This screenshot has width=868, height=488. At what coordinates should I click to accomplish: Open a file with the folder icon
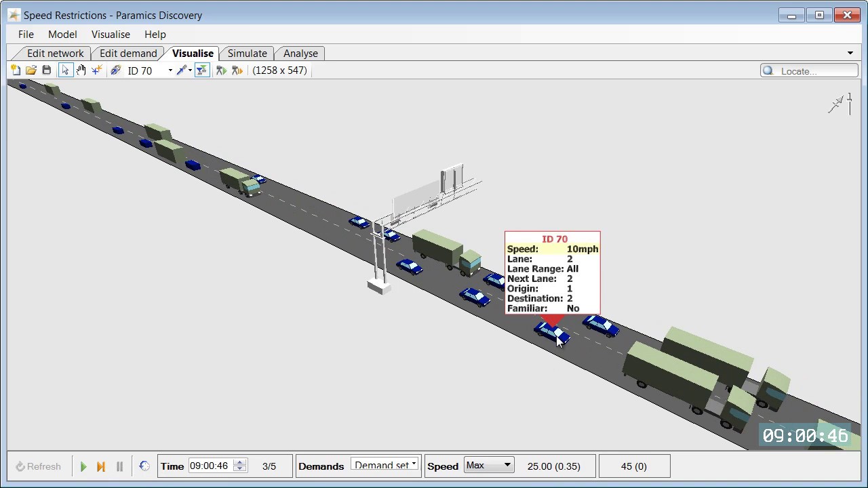click(31, 70)
